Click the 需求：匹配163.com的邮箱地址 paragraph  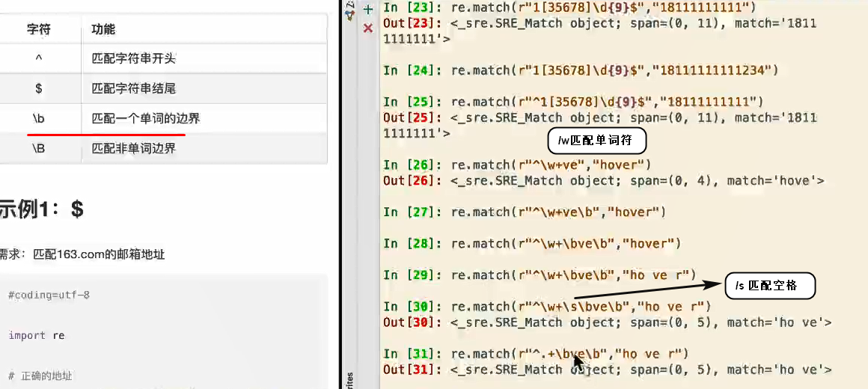[x=82, y=254]
